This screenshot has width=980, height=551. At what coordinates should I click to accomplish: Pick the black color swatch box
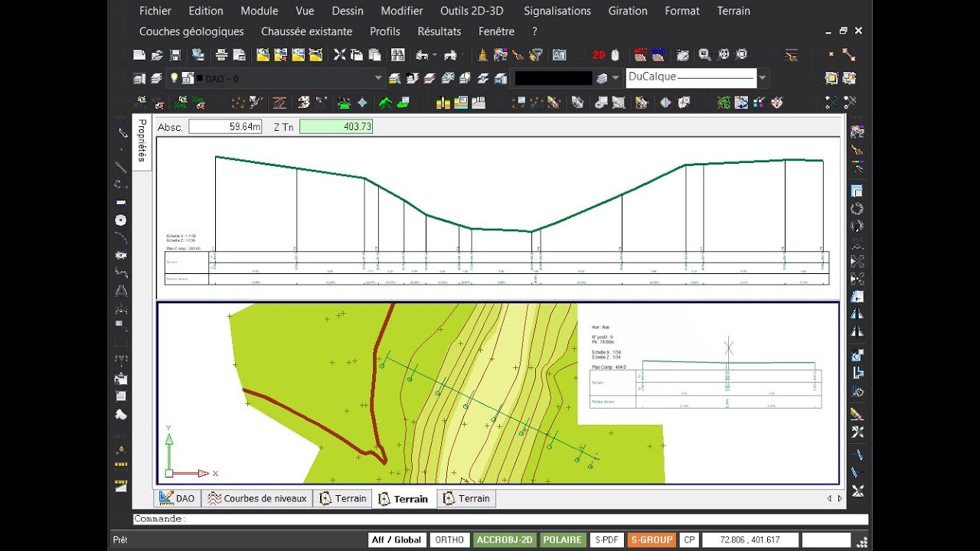coord(554,78)
